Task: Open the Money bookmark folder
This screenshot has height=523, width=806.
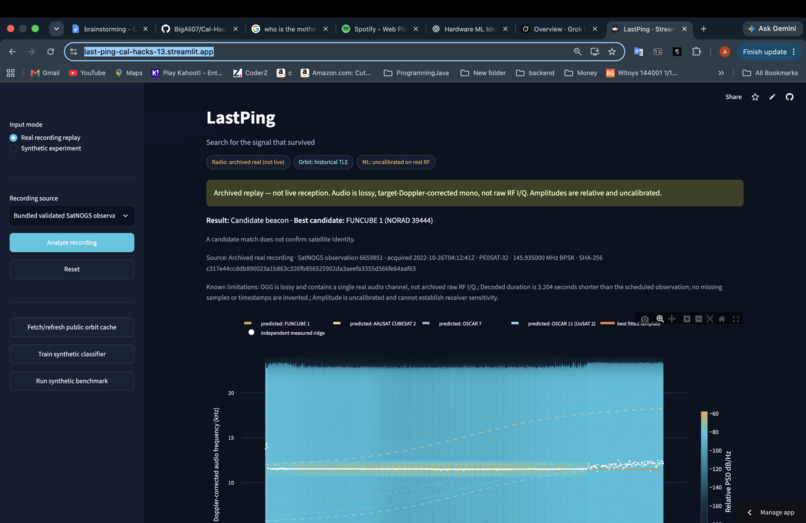Action: [x=581, y=73]
